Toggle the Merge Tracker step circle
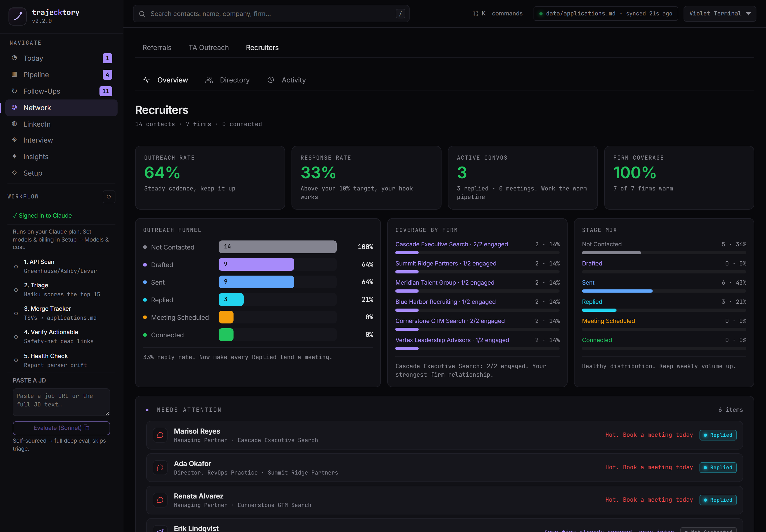The image size is (766, 532). tap(16, 313)
